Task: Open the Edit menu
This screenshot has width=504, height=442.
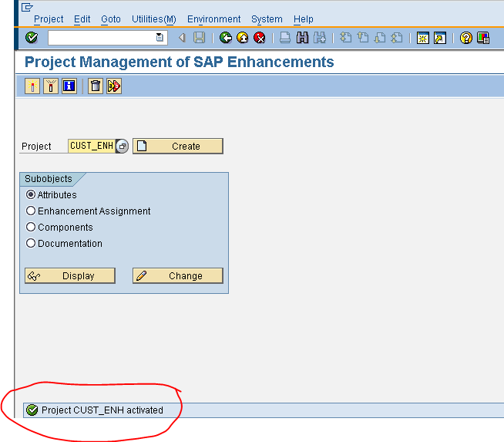Action: coord(82,19)
